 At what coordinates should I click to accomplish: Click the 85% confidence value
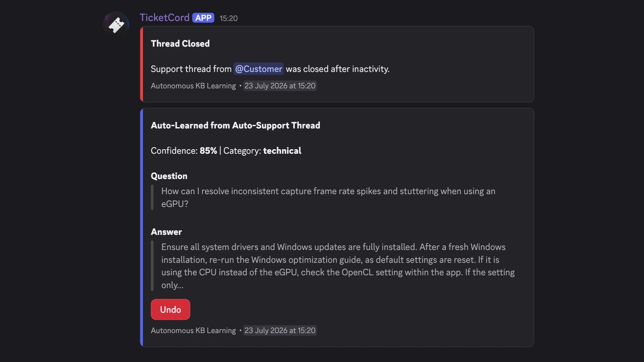point(208,151)
